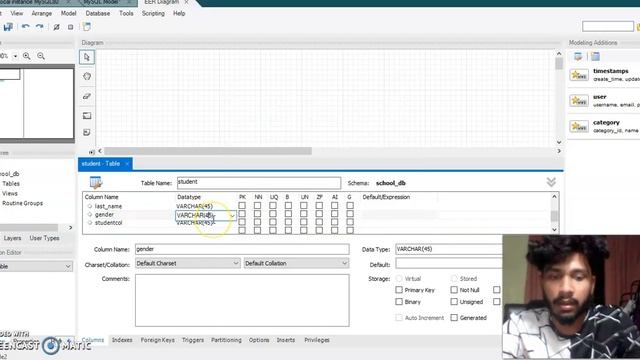Click the Comments text area

242,300
